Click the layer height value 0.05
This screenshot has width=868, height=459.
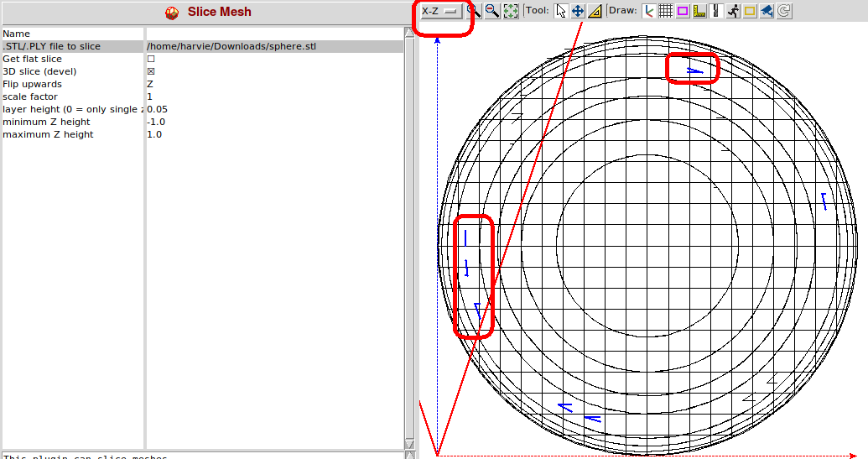point(157,110)
